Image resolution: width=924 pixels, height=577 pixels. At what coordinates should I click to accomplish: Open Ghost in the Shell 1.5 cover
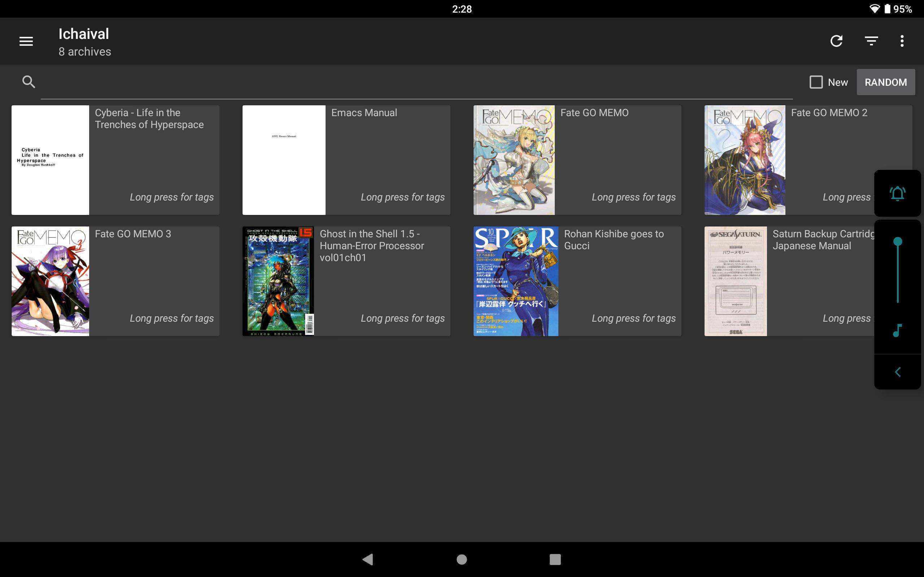(278, 281)
